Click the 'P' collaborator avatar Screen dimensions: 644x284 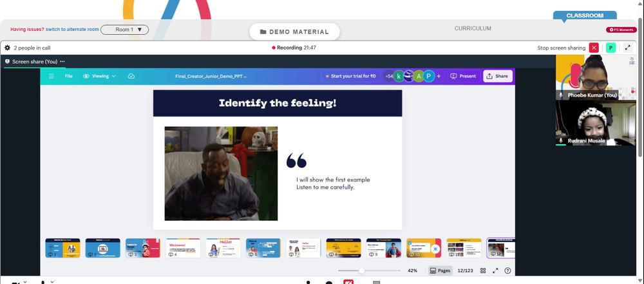click(x=429, y=76)
